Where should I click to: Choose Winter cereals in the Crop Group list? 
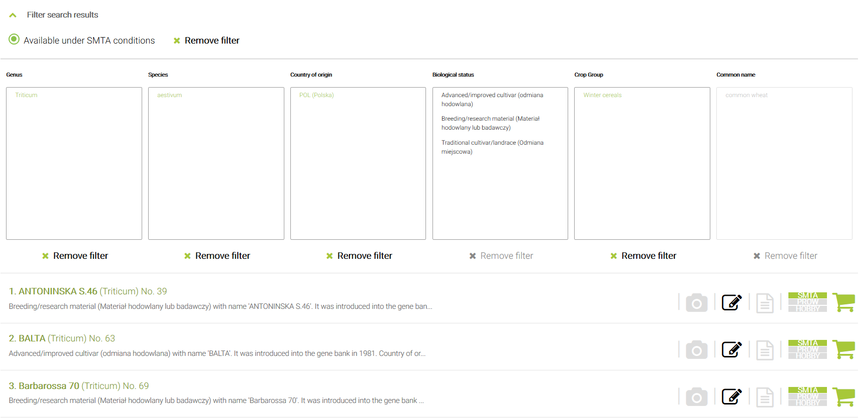point(602,95)
